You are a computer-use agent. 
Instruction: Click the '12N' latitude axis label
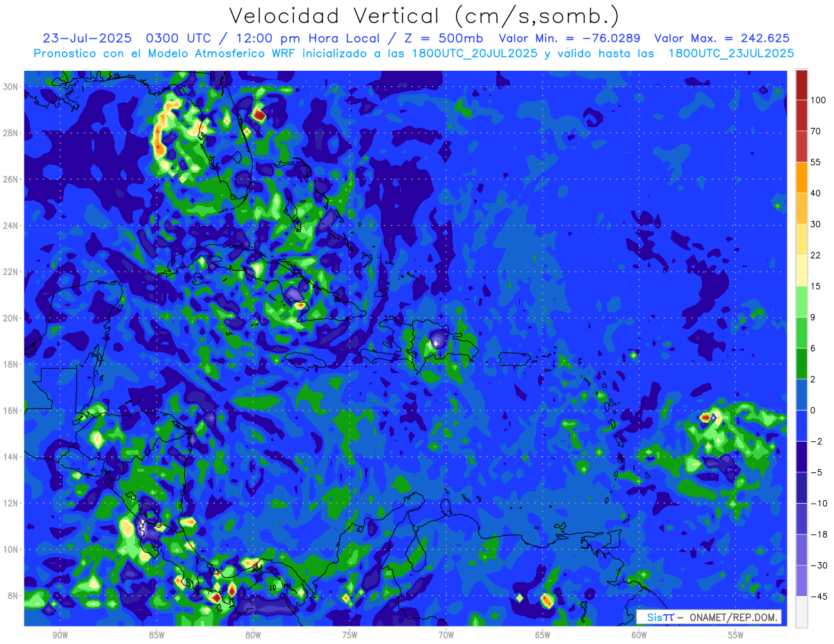click(x=10, y=503)
